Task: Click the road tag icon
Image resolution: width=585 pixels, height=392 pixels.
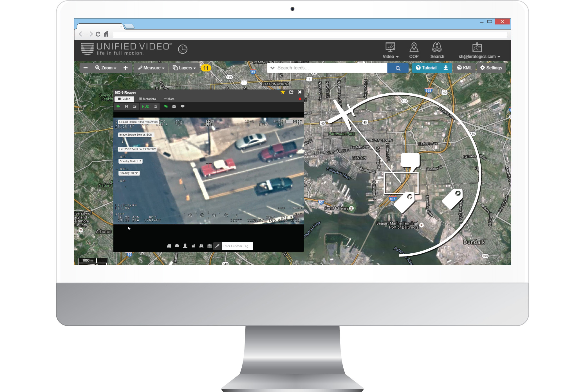Action: click(201, 246)
